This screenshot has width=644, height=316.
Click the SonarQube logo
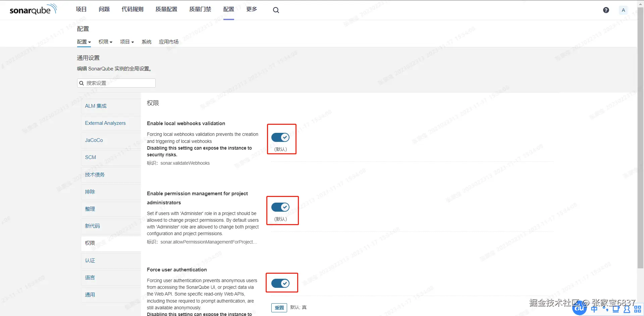pyautogui.click(x=33, y=9)
